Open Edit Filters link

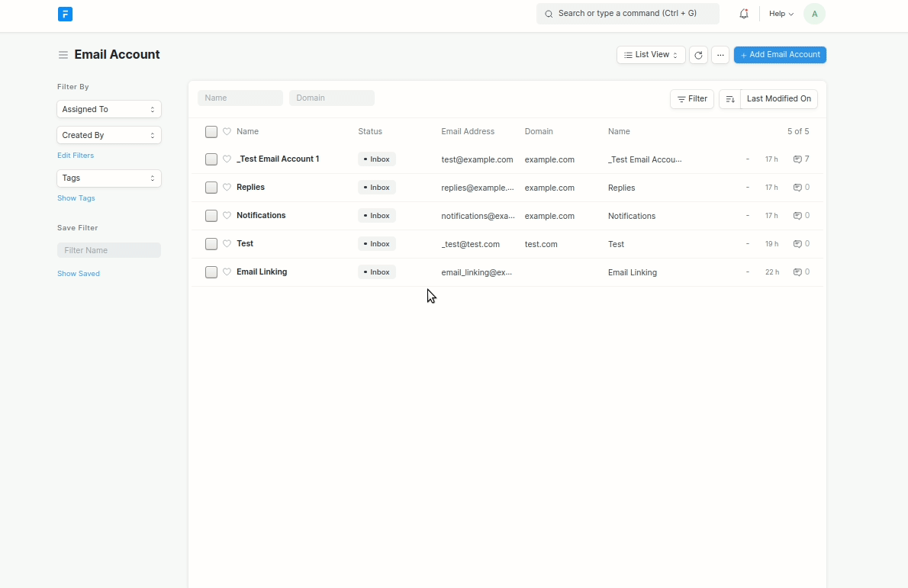(76, 155)
